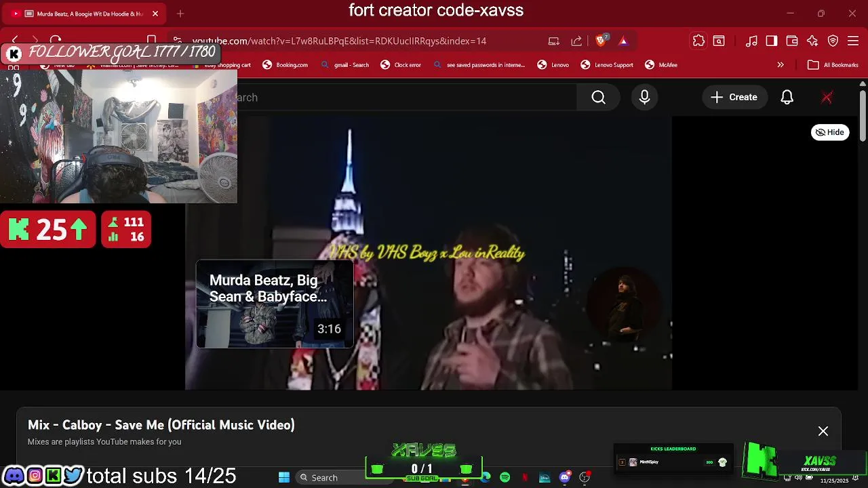Image resolution: width=868 pixels, height=488 pixels.
Task: Reload the page with the refresh icon
Action: point(56,41)
